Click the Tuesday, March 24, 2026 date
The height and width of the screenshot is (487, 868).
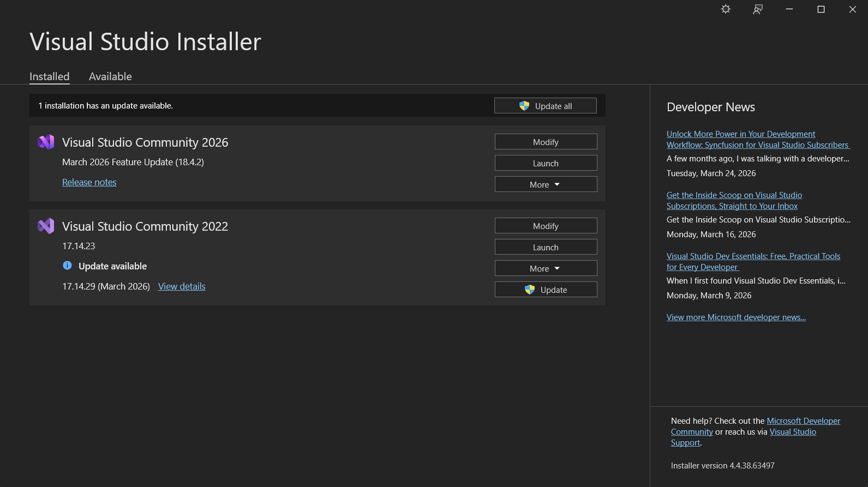pos(711,173)
